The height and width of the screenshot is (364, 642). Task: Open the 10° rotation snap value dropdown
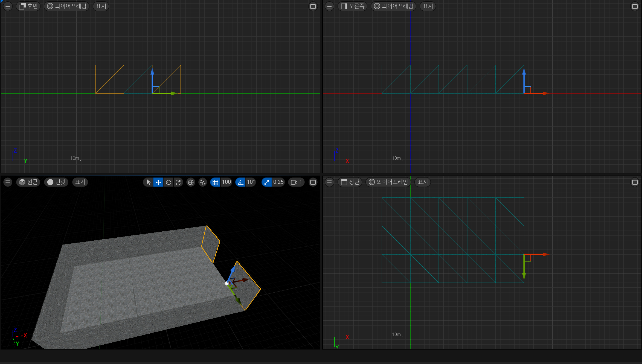click(x=251, y=182)
